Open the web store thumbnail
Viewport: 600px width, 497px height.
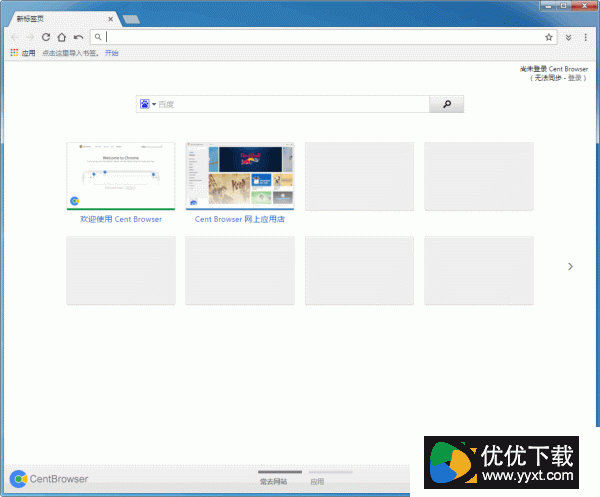click(x=240, y=176)
